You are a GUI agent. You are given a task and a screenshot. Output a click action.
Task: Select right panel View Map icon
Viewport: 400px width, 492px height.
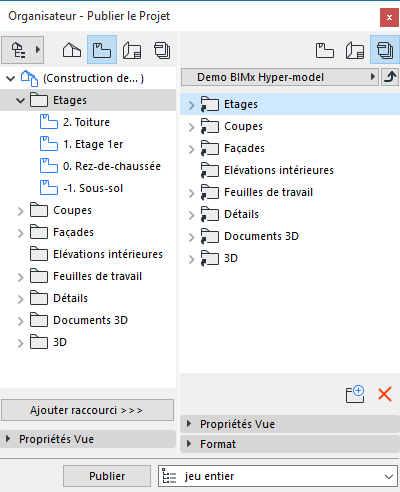[325, 51]
